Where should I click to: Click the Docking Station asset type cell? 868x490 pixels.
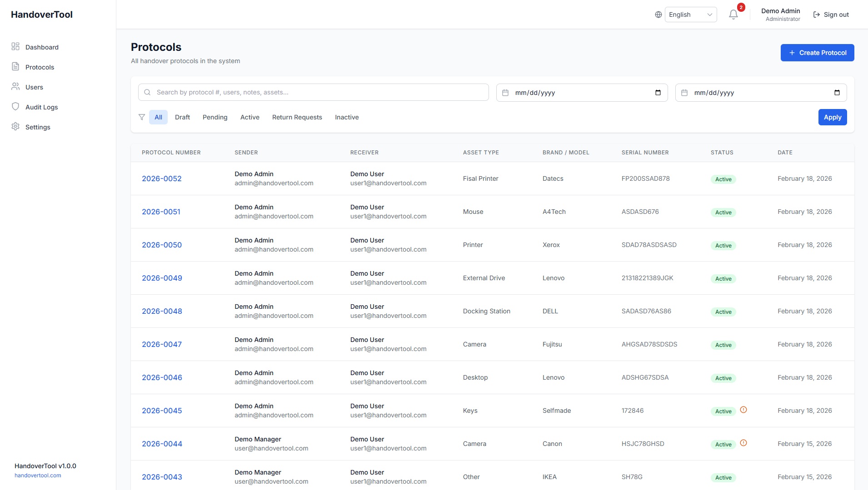tap(487, 311)
